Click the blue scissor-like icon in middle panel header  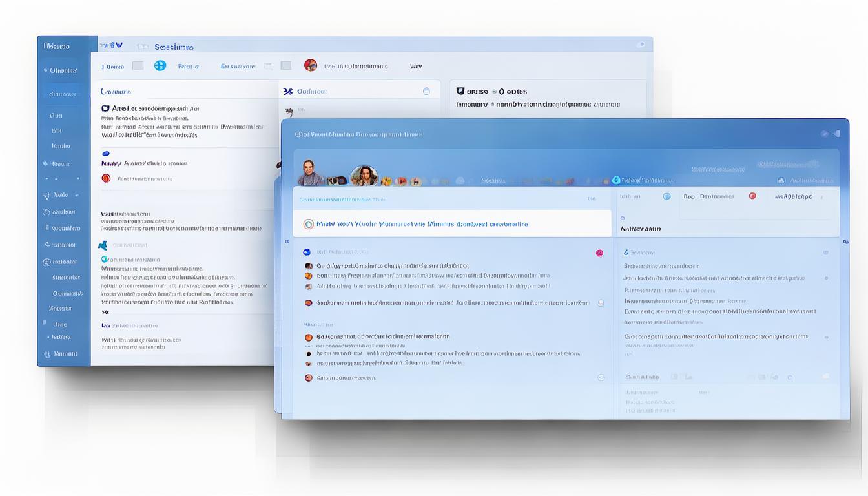click(288, 92)
